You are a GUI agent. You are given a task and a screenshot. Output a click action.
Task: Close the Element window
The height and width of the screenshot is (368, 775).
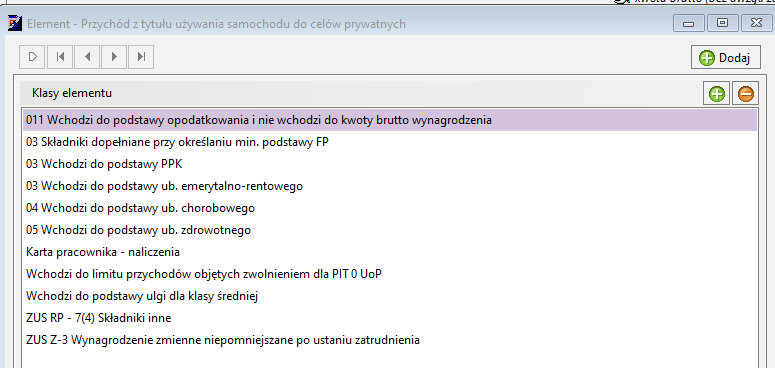tap(756, 23)
